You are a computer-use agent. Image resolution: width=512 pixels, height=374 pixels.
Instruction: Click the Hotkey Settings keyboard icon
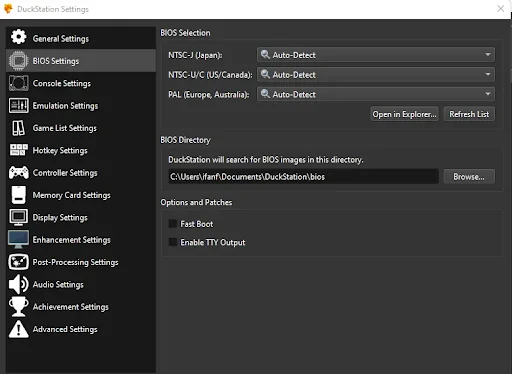[x=18, y=150]
